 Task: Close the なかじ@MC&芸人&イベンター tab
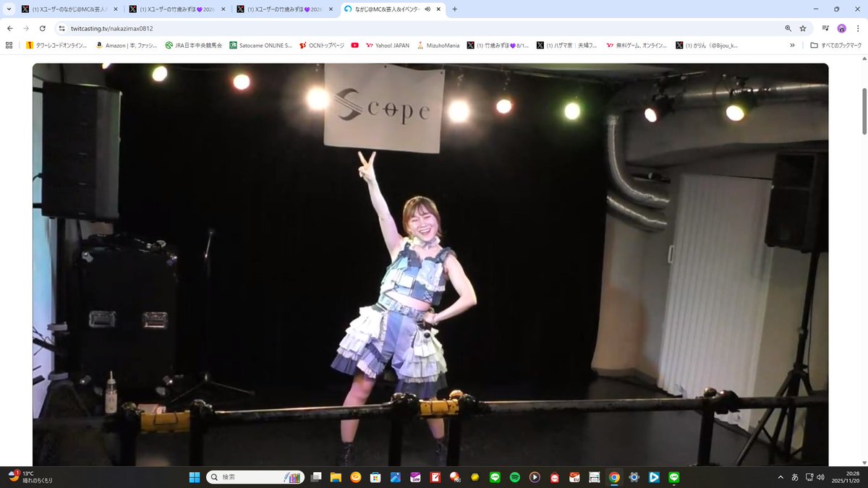438,9
